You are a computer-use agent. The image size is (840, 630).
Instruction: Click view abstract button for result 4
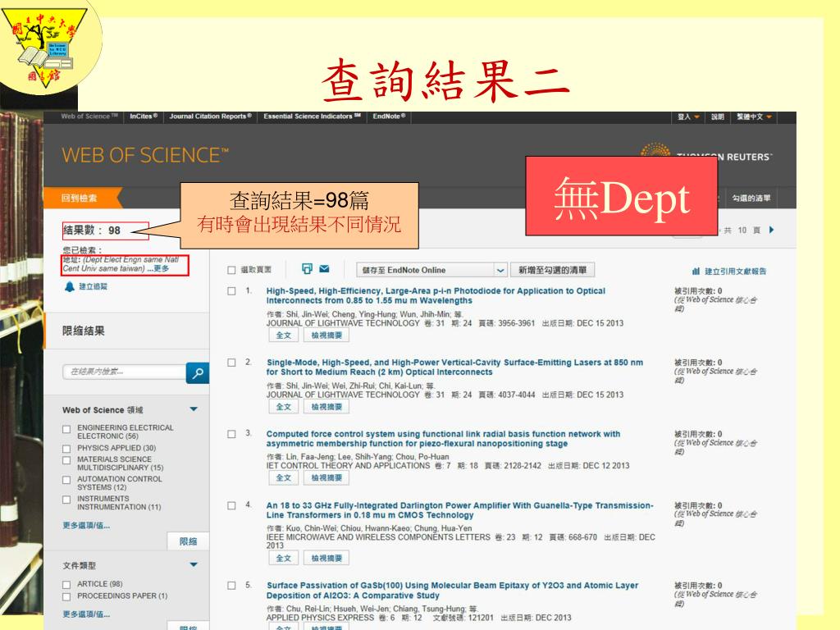click(x=326, y=558)
